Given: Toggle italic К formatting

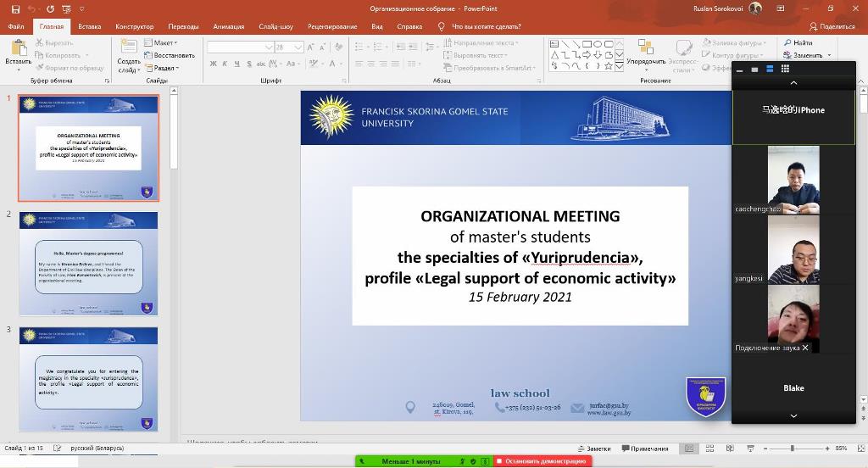Looking at the screenshot, I should point(225,64).
